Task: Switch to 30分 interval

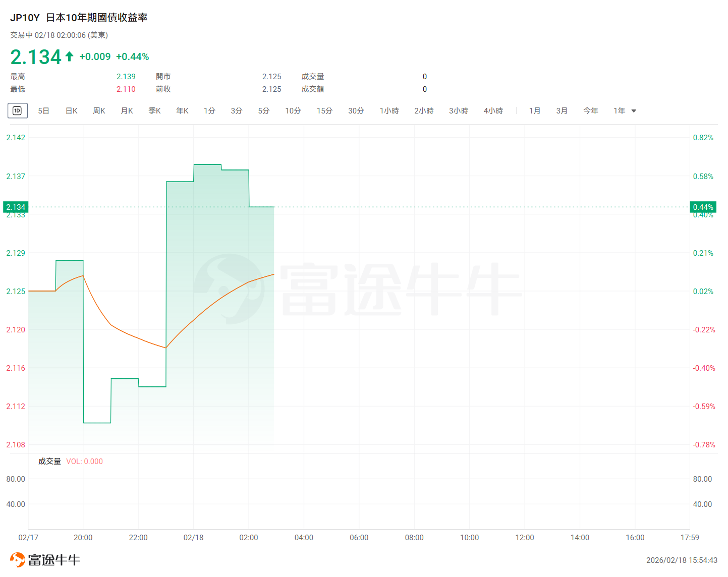Action: pos(356,111)
